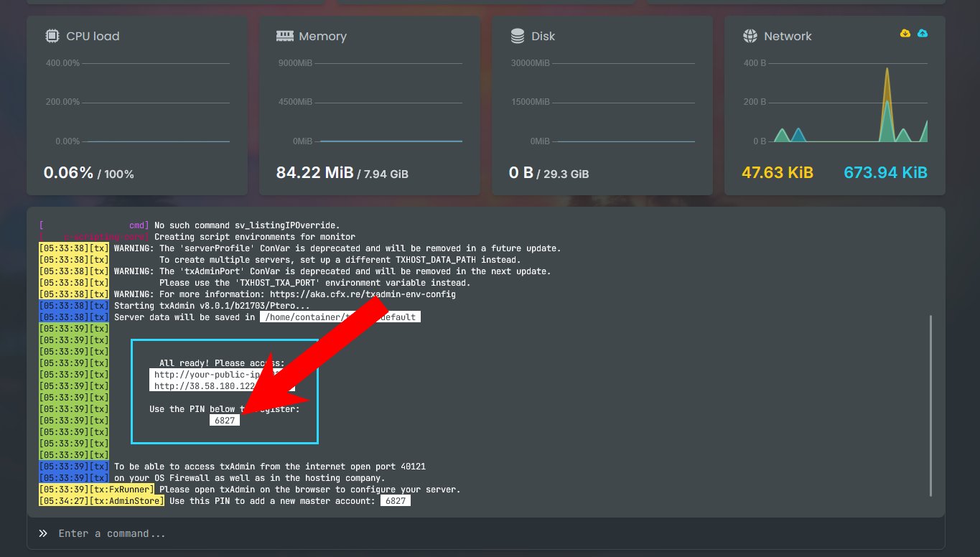
Task: Click PIN 6827 on the AdminStore line
Action: coord(396,501)
